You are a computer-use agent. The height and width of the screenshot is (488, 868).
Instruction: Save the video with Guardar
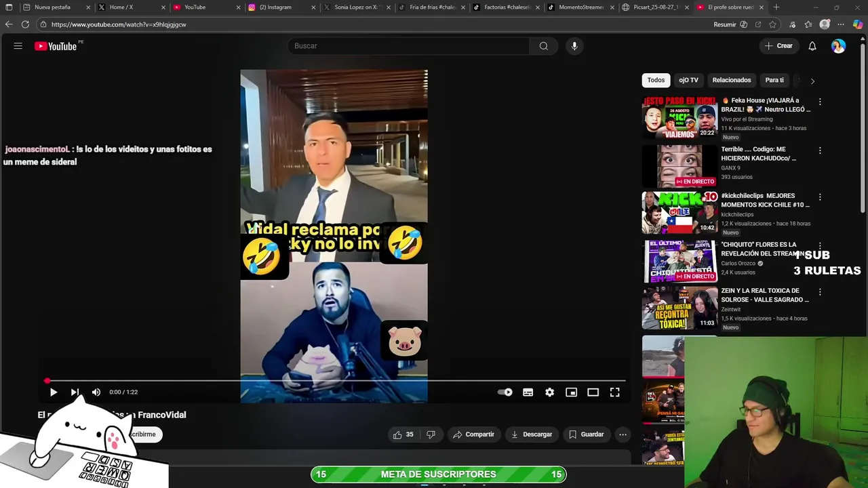(x=587, y=434)
